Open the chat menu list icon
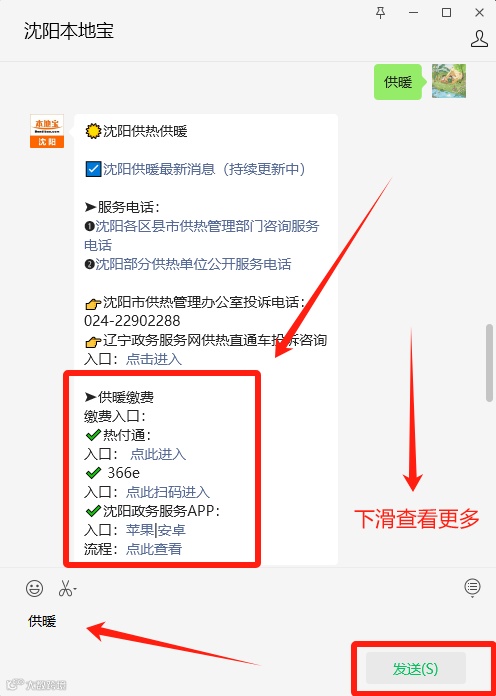Image resolution: width=496 pixels, height=696 pixels. click(472, 588)
